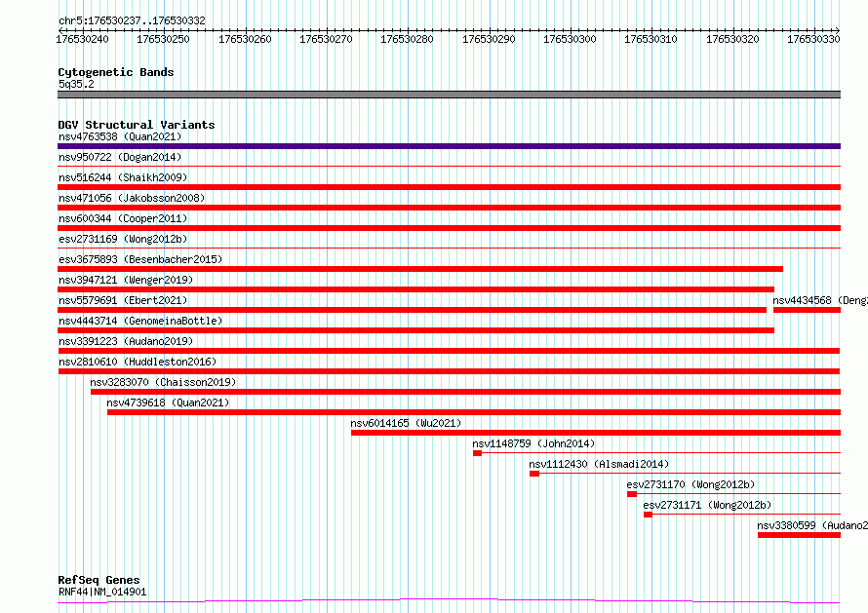This screenshot has width=868, height=613.
Task: Select the nsv471056 (Jakobsson2008) label
Action: pyautogui.click(x=132, y=198)
